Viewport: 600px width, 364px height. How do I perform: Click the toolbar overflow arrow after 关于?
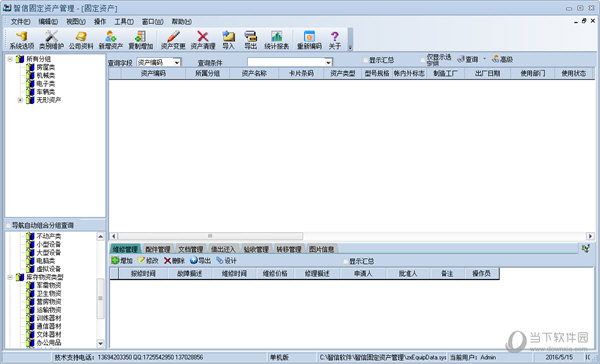tap(350, 48)
